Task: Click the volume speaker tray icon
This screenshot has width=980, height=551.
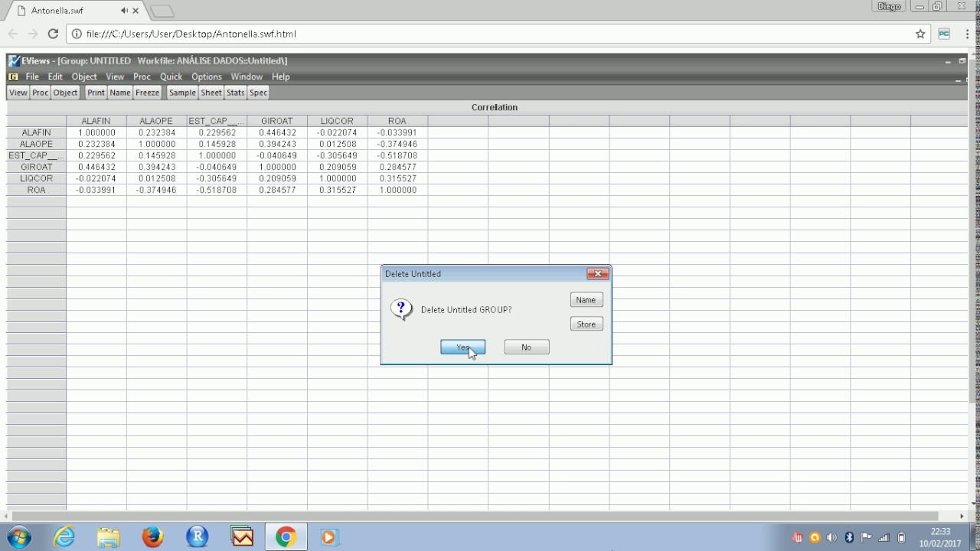Action: click(x=831, y=537)
